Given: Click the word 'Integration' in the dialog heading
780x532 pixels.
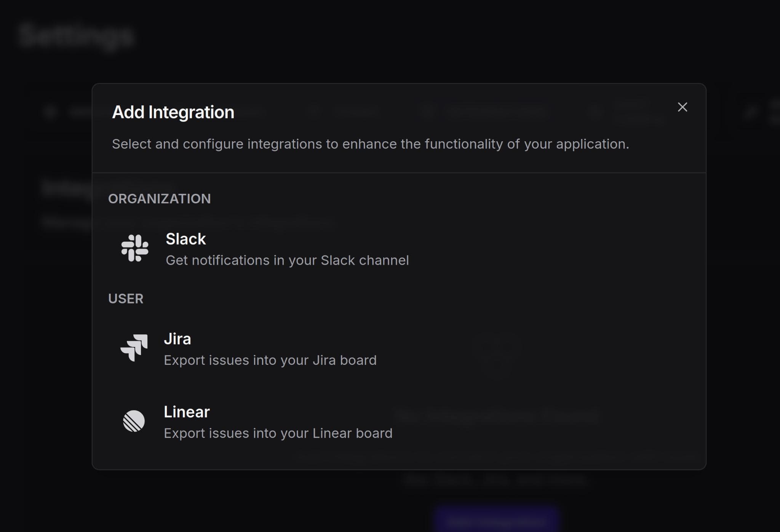Looking at the screenshot, I should [191, 112].
